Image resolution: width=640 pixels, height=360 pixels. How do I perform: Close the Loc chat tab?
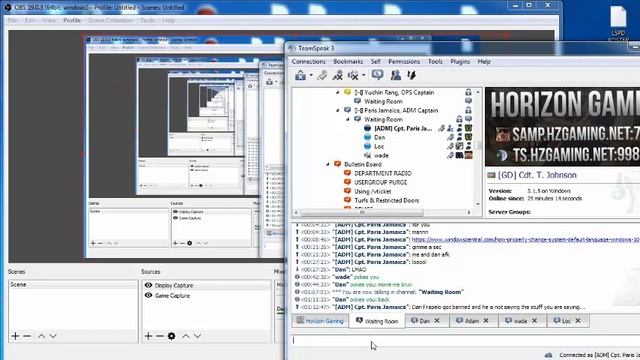pyautogui.click(x=578, y=321)
